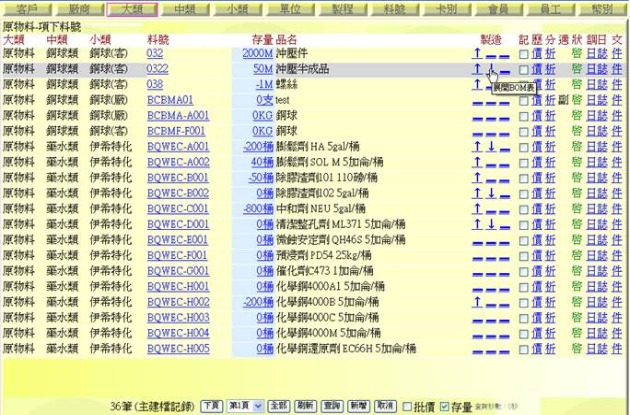Open the 日誌 link for item BCBMA01
The image size is (630, 415).
(596, 101)
